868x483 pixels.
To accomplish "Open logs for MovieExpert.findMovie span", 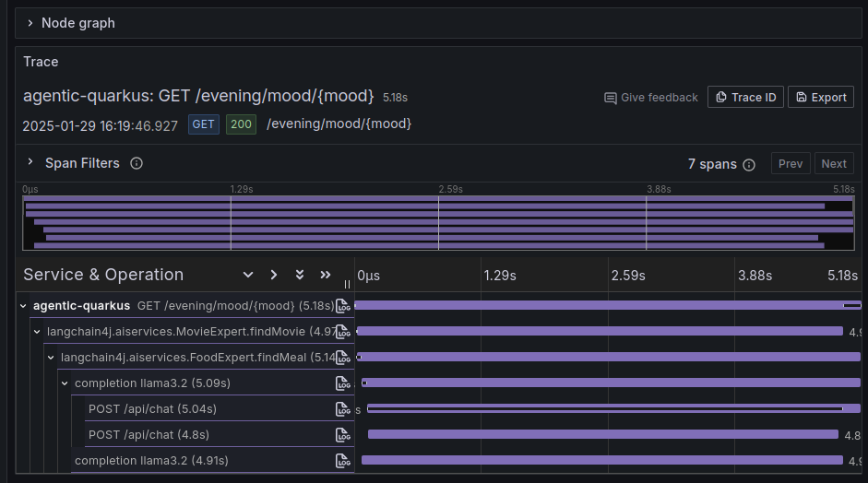I will 343,332.
